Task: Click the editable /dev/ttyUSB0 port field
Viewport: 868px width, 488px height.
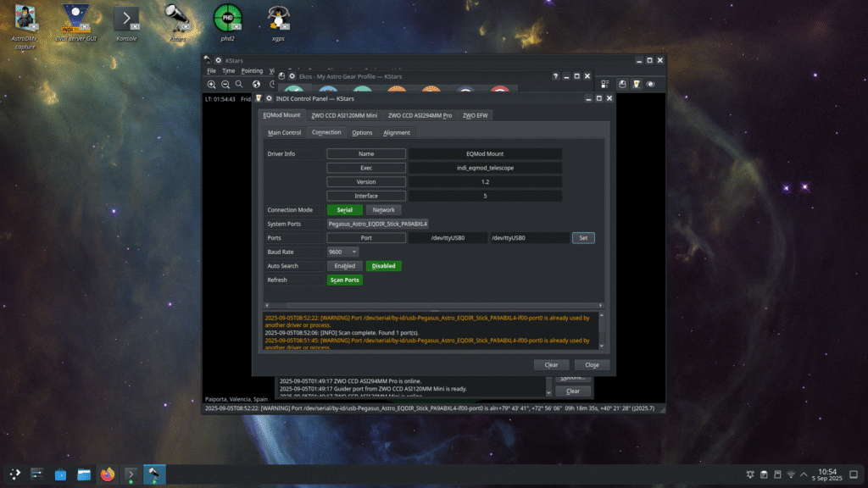Action: (529, 238)
